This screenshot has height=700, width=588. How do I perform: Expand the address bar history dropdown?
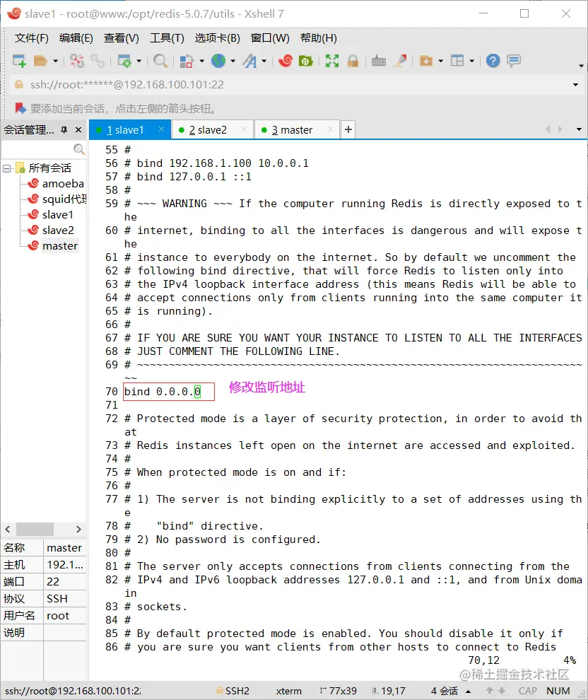(x=575, y=85)
